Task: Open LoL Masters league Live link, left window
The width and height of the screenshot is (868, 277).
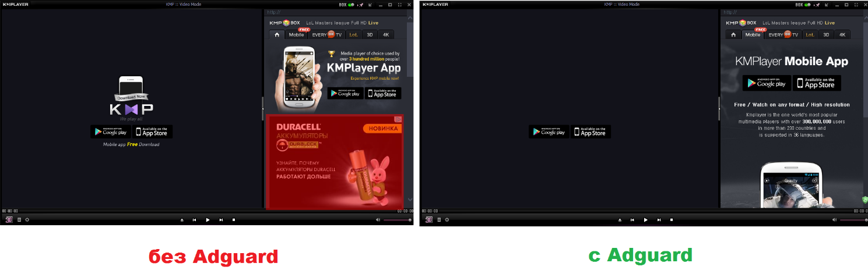Action: (342, 23)
